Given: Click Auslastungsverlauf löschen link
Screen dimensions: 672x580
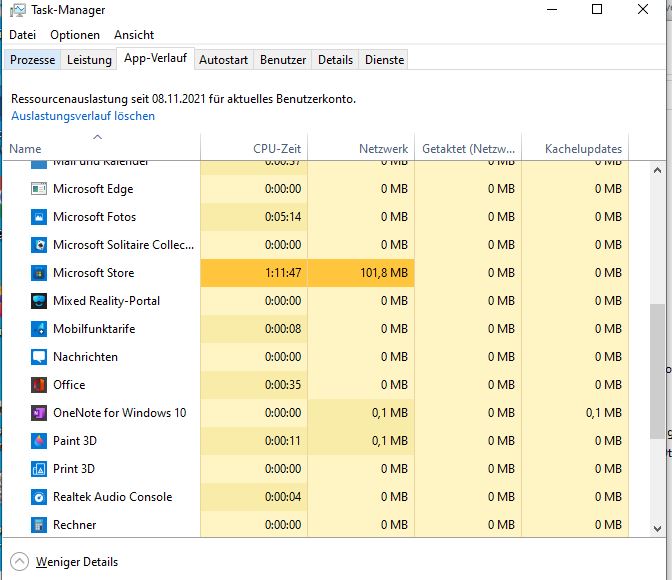Looking at the screenshot, I should point(83,116).
